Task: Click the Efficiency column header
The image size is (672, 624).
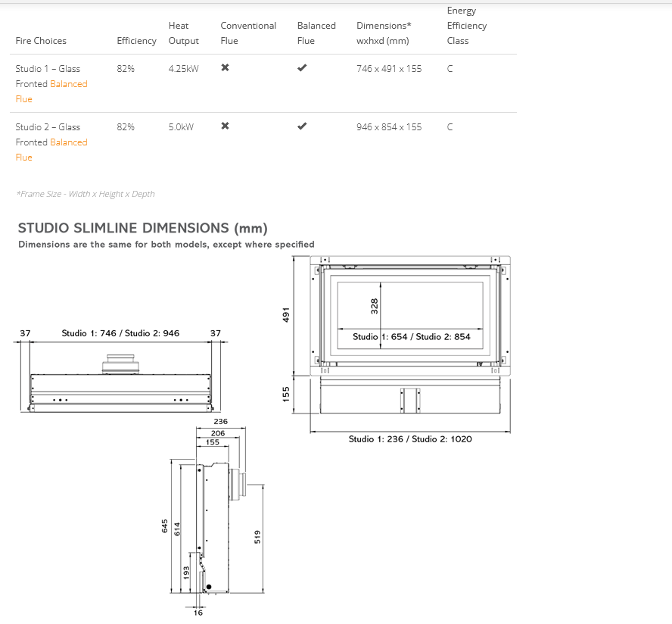Action: (136, 41)
